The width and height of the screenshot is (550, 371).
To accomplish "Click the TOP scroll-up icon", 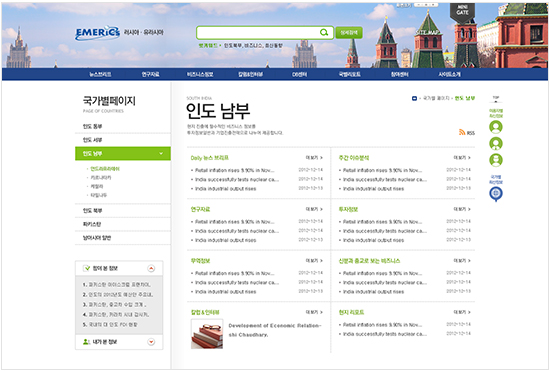I will [x=496, y=99].
